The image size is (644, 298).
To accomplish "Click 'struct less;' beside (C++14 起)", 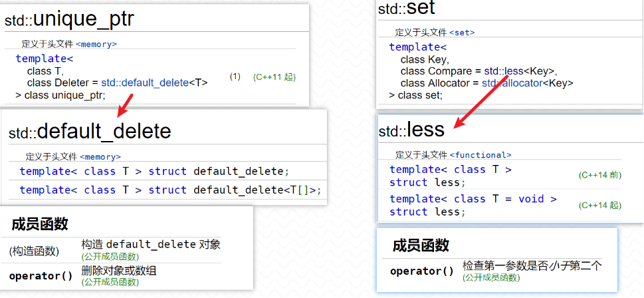I will pyautogui.click(x=427, y=212).
